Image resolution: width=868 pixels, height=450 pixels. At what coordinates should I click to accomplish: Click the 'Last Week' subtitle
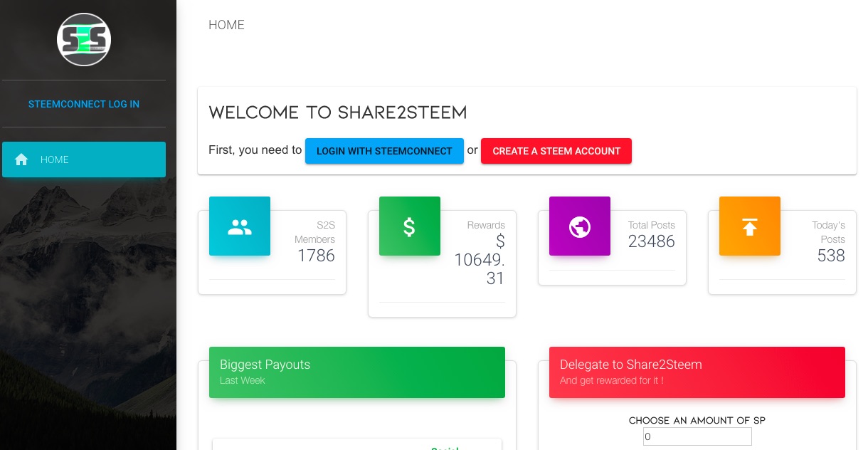(243, 380)
